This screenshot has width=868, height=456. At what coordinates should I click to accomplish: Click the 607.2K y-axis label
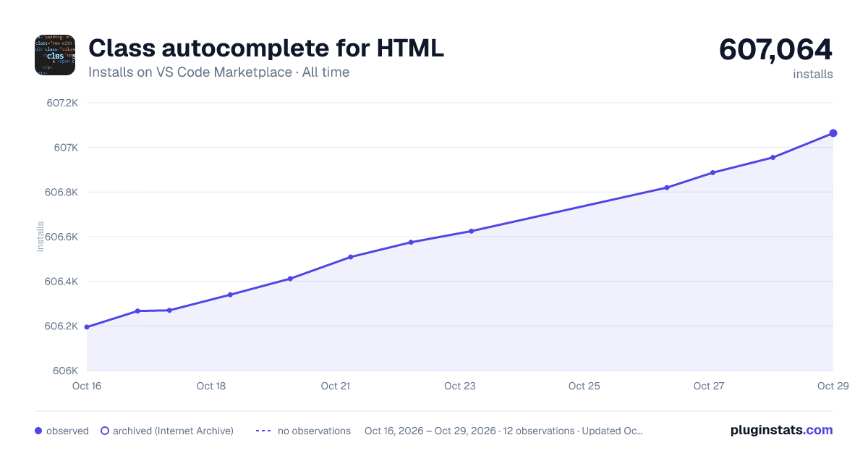(61, 103)
